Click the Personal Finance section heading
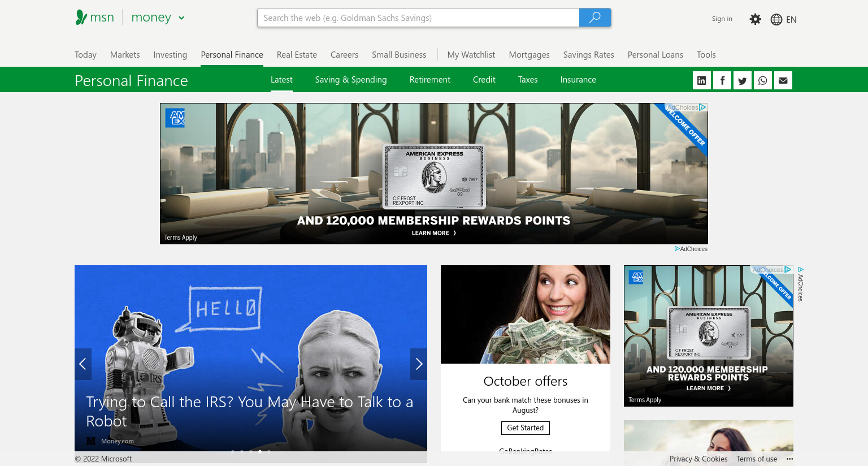The height and width of the screenshot is (466, 868). [x=131, y=80]
